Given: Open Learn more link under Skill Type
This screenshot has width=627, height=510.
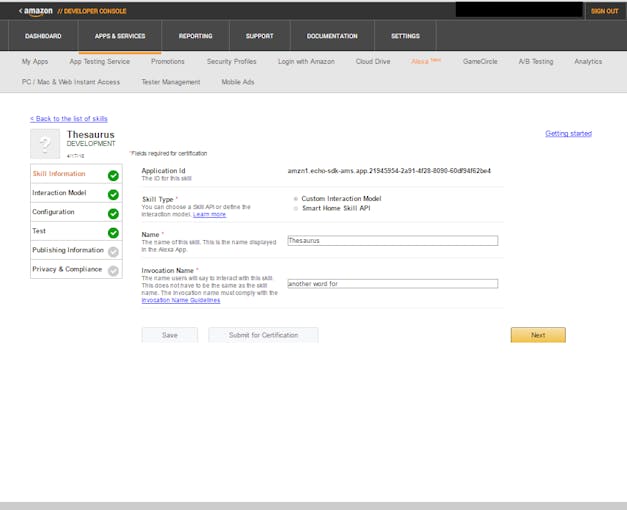Looking at the screenshot, I should click(210, 214).
